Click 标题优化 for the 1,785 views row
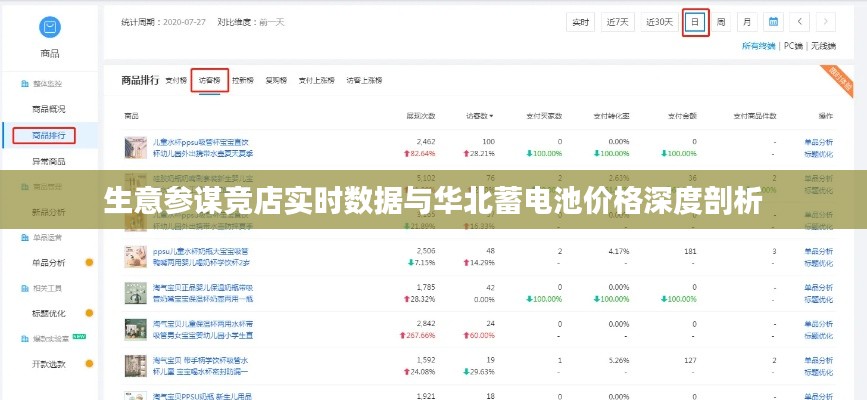867x400 pixels. tap(818, 299)
